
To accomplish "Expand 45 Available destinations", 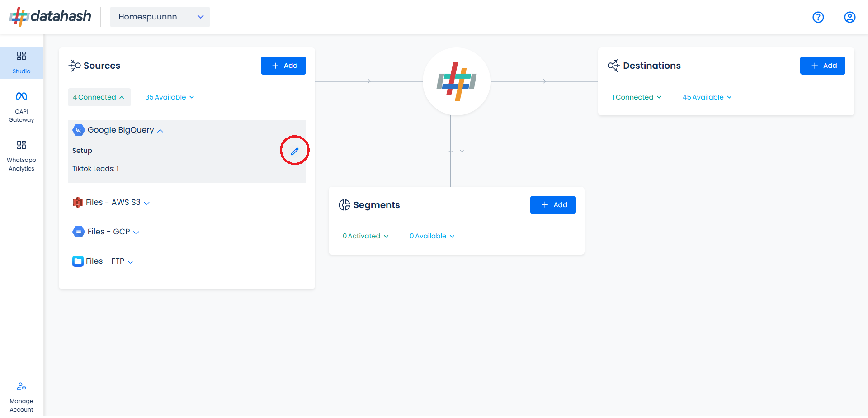I will click(x=708, y=97).
